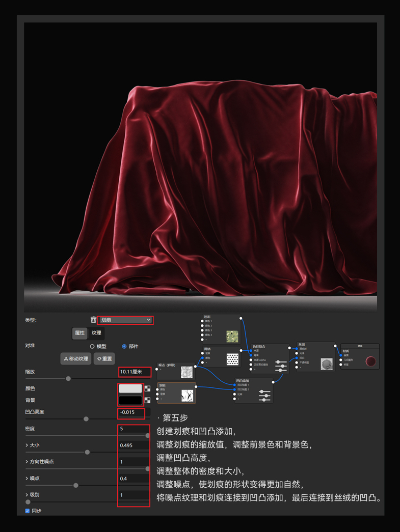Uncheck the 同步 checkbox
The width and height of the screenshot is (400, 532).
pyautogui.click(x=28, y=511)
